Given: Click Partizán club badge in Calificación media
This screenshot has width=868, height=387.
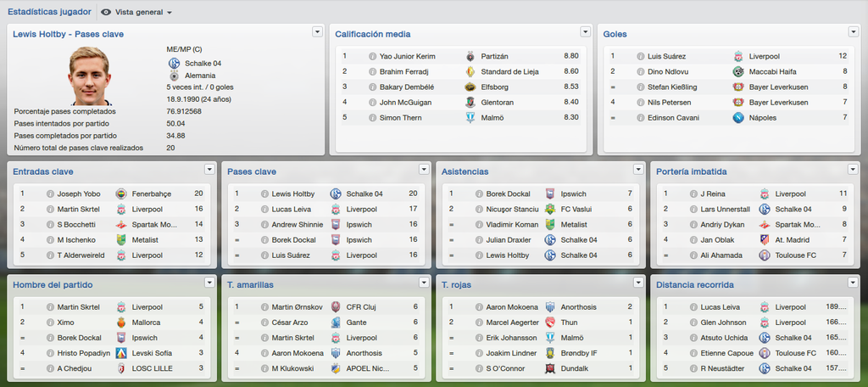Looking at the screenshot, I should (470, 56).
